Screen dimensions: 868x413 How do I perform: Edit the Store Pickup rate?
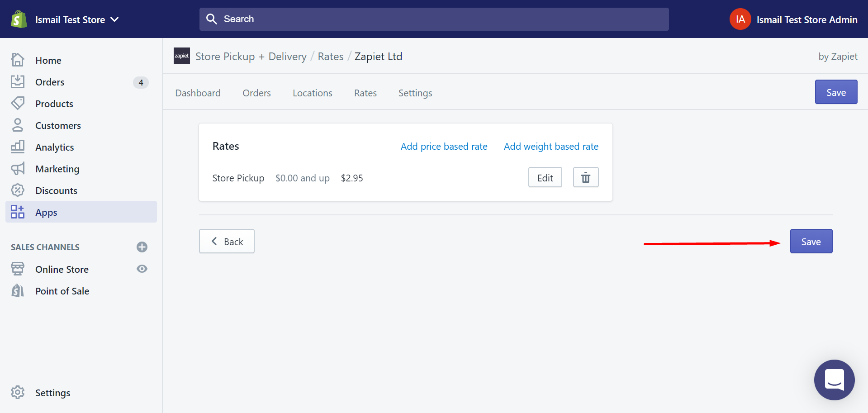point(545,177)
